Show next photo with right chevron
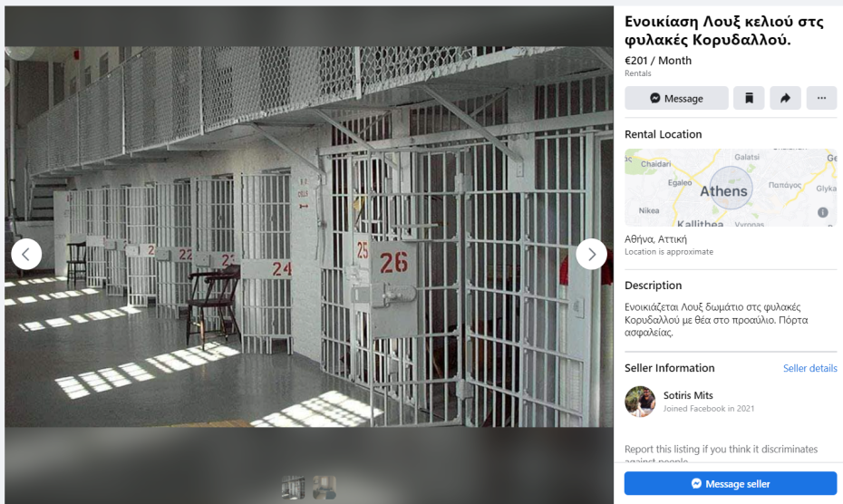843x504 pixels. (591, 254)
